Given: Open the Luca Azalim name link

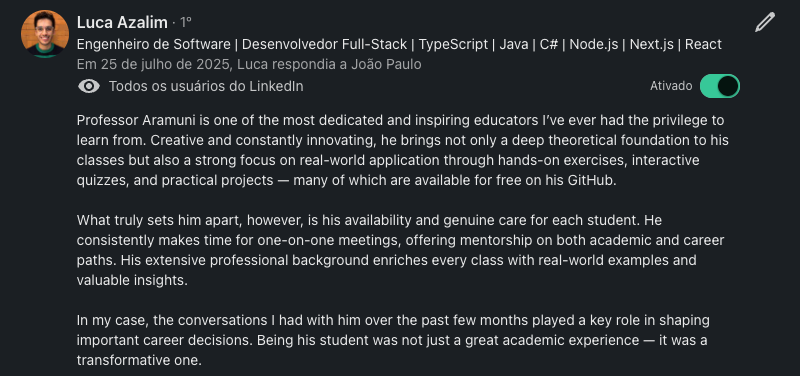Looking at the screenshot, I should [x=122, y=22].
